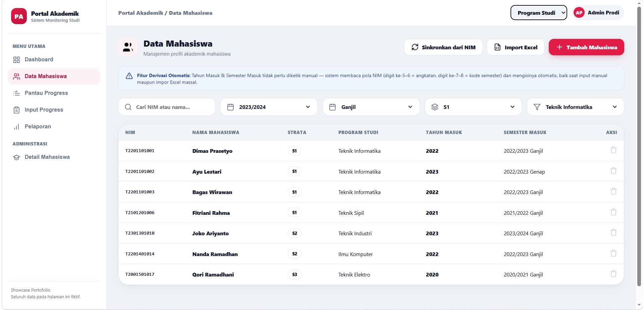Delete Ayu Lestari row via trash icon
Viewport: 644px width, 310px height.
point(613,171)
